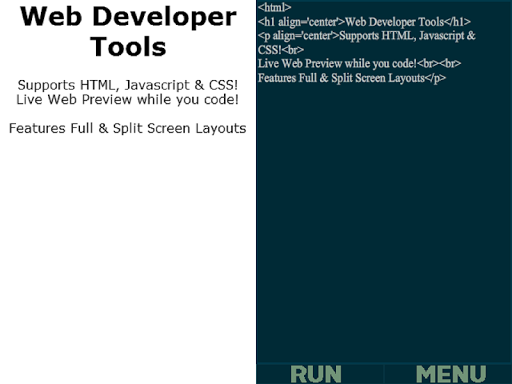Open the MENU button
This screenshot has height=384, width=512.
451,374
